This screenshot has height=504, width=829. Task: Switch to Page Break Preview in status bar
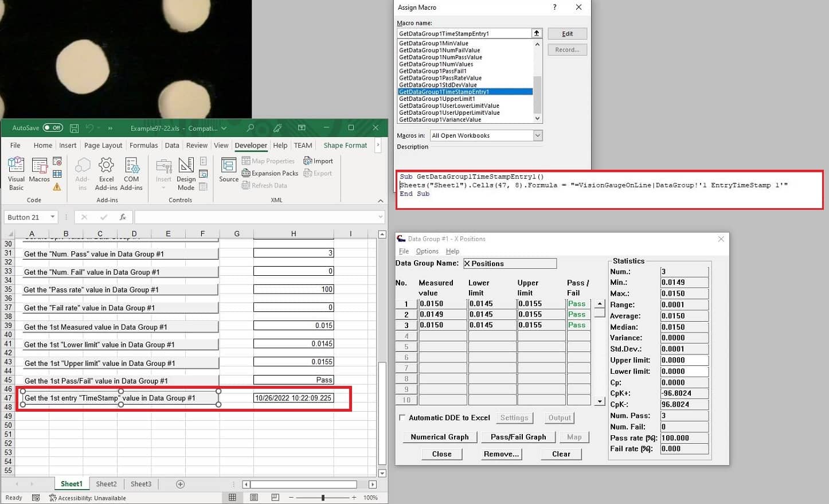pos(275,497)
